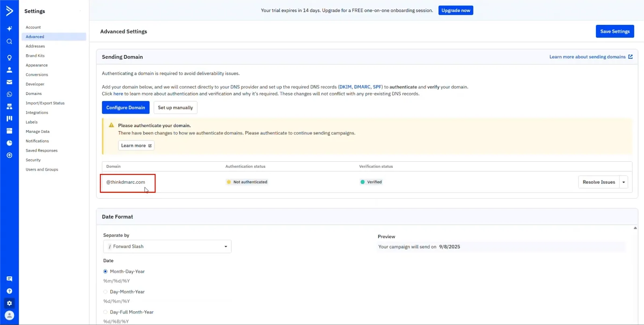Open Saved Responses menu item
The image size is (644, 325).
pyautogui.click(x=41, y=150)
